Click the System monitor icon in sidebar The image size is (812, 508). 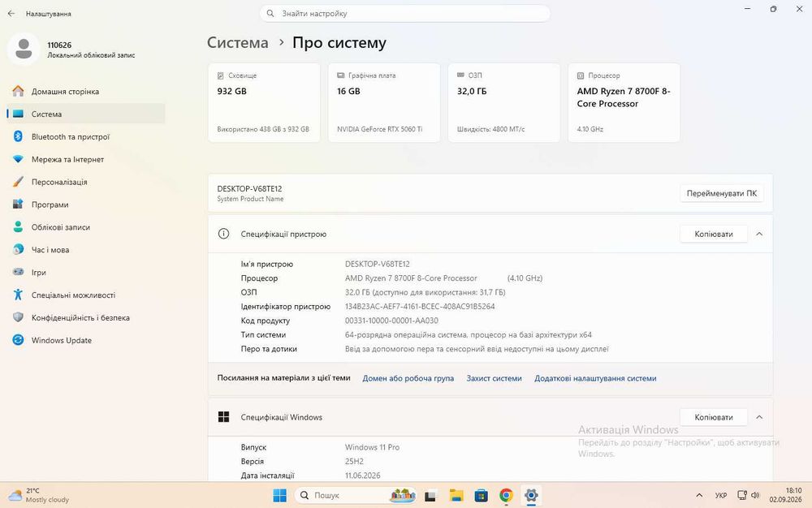pos(18,114)
